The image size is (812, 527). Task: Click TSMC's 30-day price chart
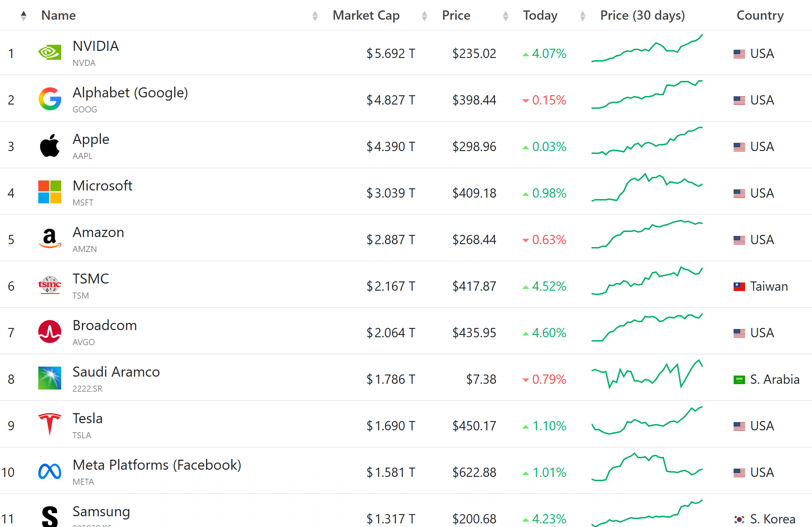[647, 280]
